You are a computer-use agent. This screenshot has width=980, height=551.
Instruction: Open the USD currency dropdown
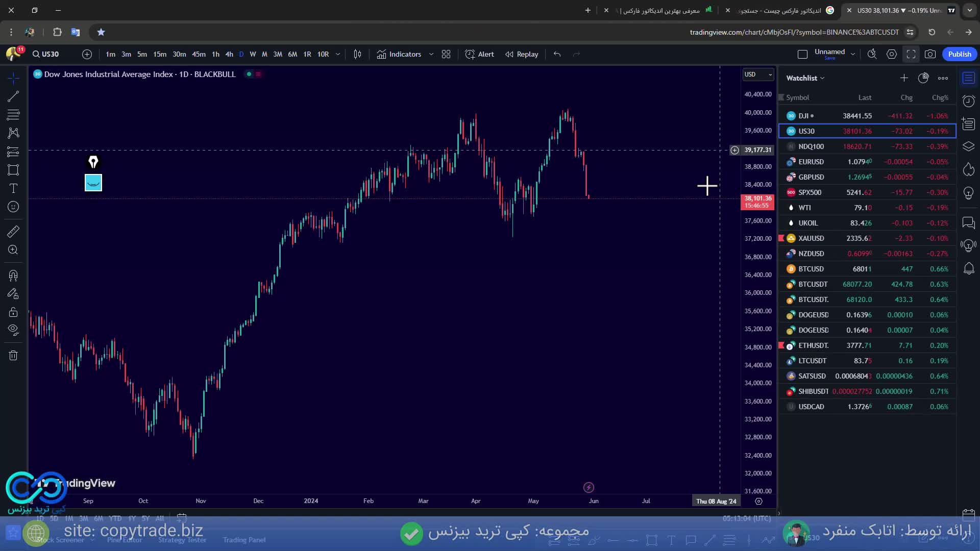pyautogui.click(x=757, y=74)
